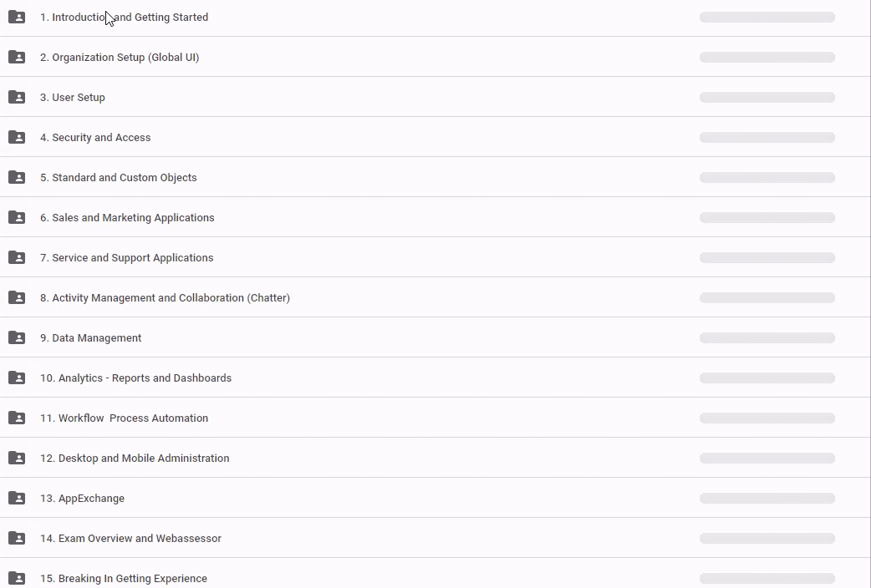This screenshot has width=871, height=588.
Task: Click loading placeholder bar in Introduction row
Action: tap(767, 18)
